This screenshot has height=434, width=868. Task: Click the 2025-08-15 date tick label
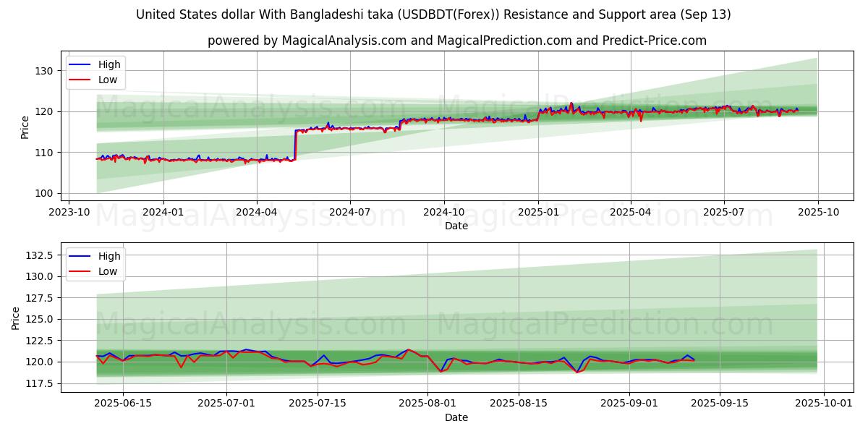click(518, 404)
